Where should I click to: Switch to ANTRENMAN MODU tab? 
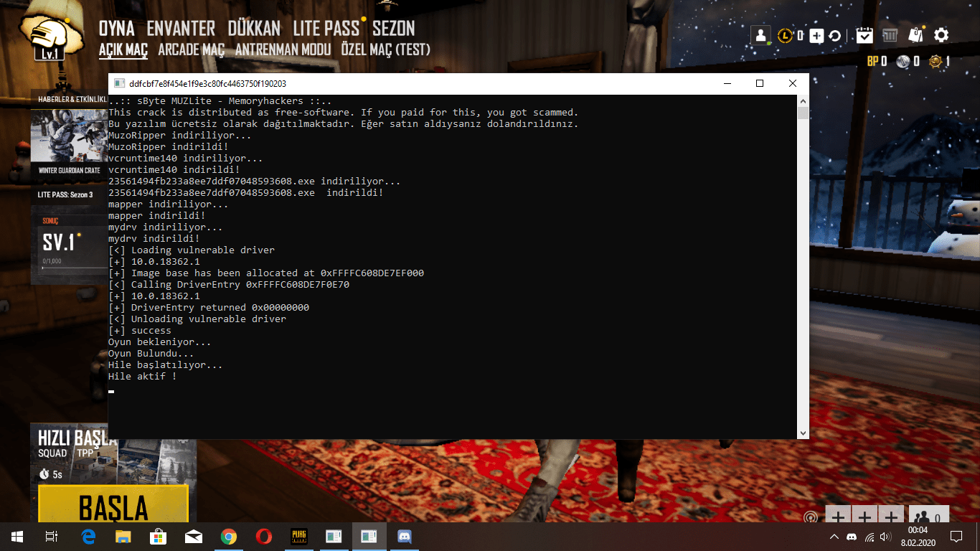pos(283,50)
